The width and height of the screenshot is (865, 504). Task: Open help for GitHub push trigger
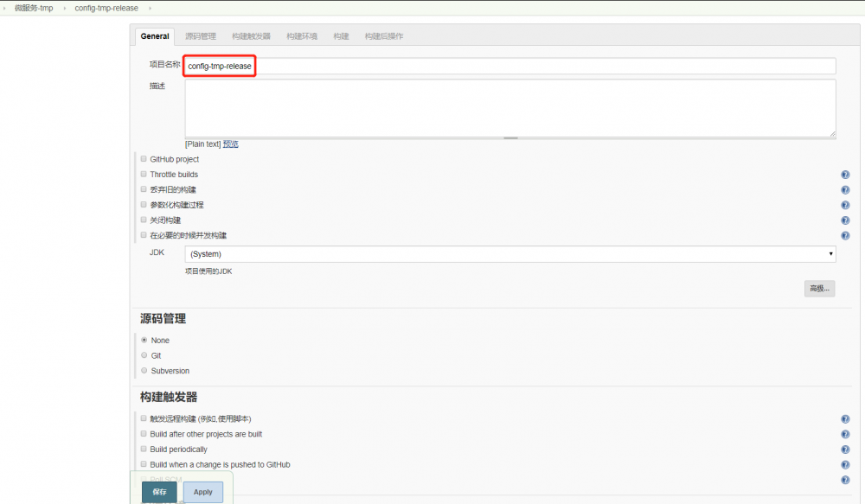[845, 465]
